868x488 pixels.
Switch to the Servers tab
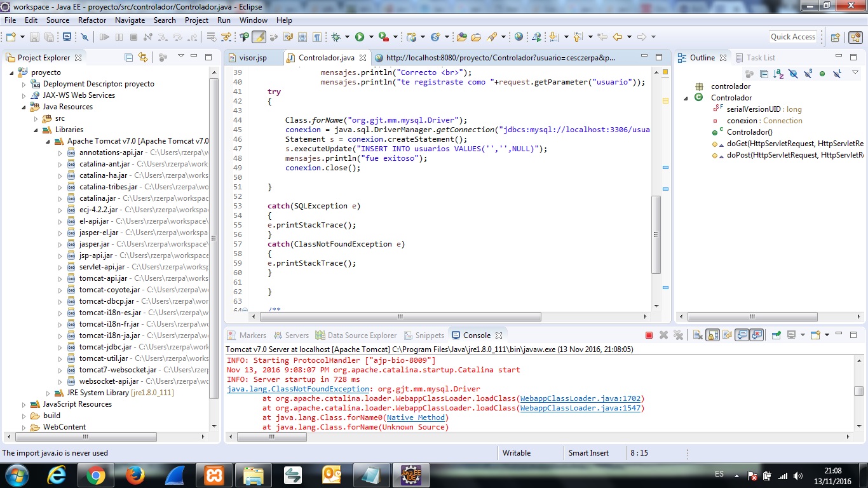click(x=291, y=335)
